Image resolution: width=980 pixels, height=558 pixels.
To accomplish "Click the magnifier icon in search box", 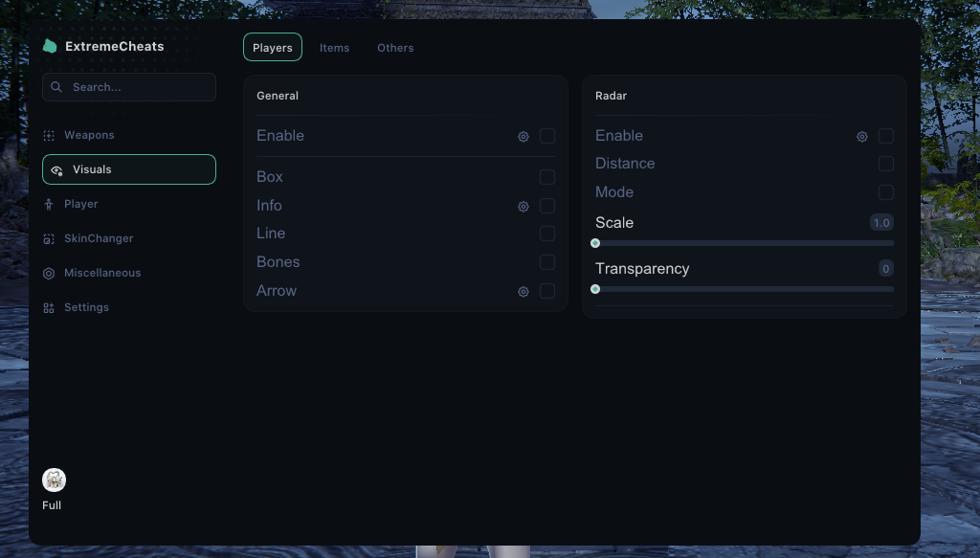I will pyautogui.click(x=56, y=87).
